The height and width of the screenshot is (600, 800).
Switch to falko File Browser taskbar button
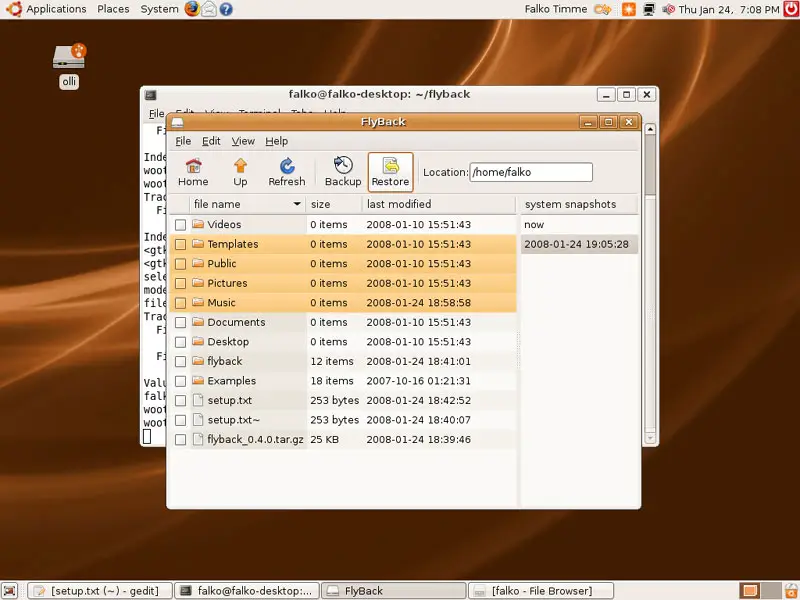coord(541,591)
